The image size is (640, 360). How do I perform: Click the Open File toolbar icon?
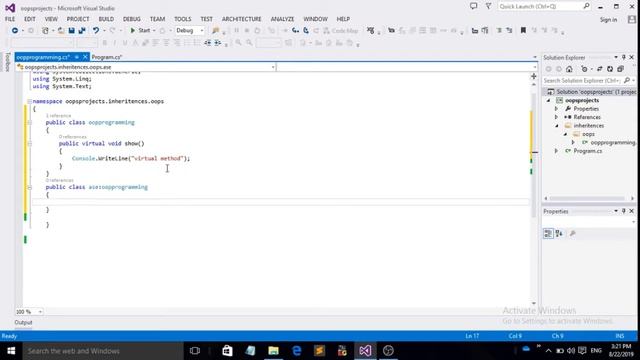click(x=61, y=31)
